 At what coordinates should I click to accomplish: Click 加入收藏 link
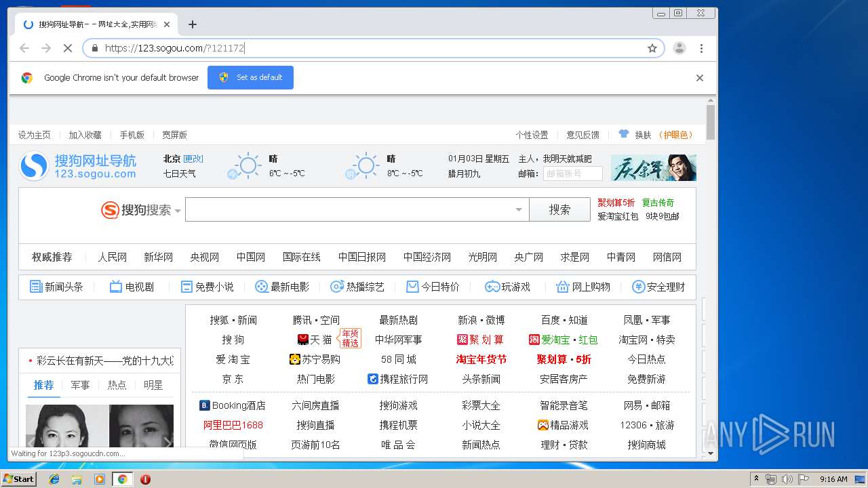85,135
